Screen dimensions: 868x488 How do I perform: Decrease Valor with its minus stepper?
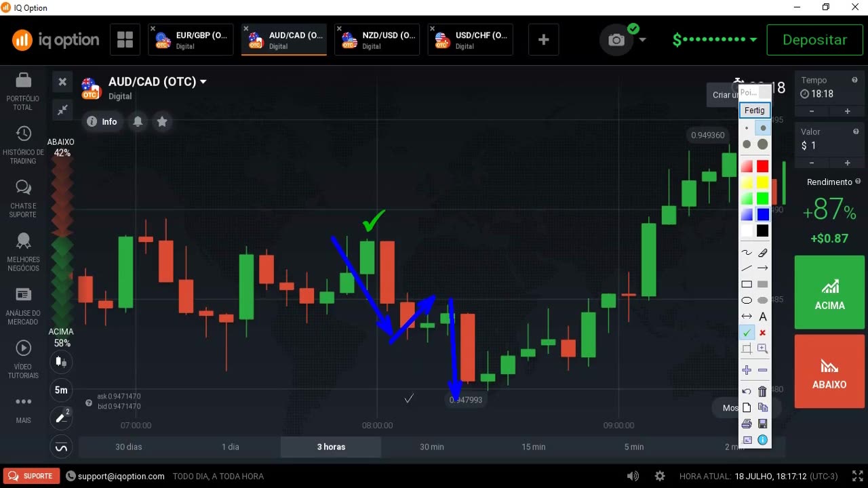(x=812, y=163)
